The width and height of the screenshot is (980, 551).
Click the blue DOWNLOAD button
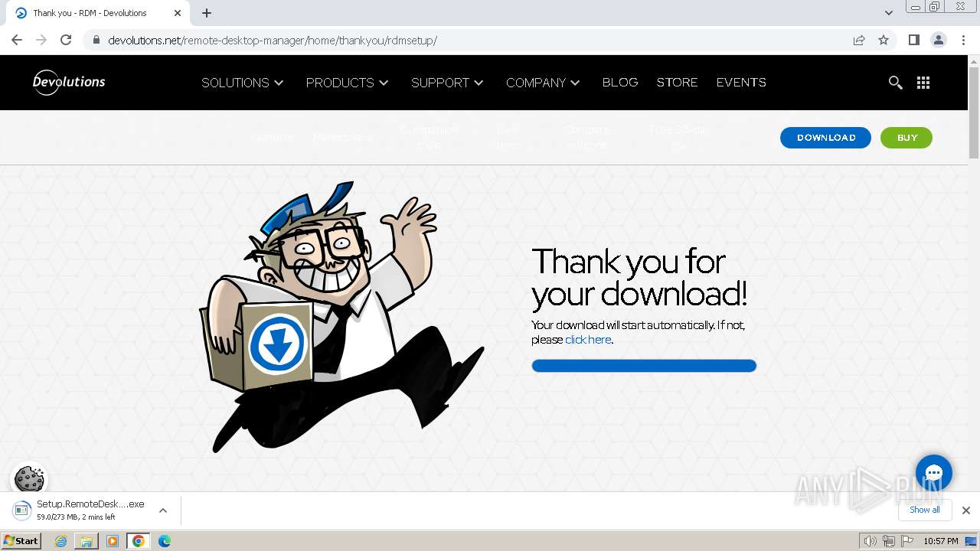pos(825,138)
